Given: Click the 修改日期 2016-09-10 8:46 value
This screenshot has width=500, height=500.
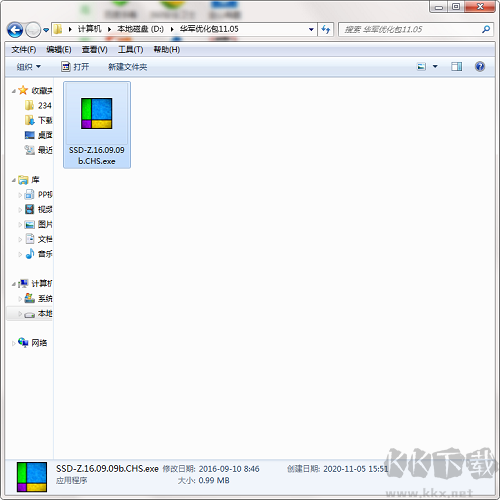Looking at the screenshot, I should 229,469.
